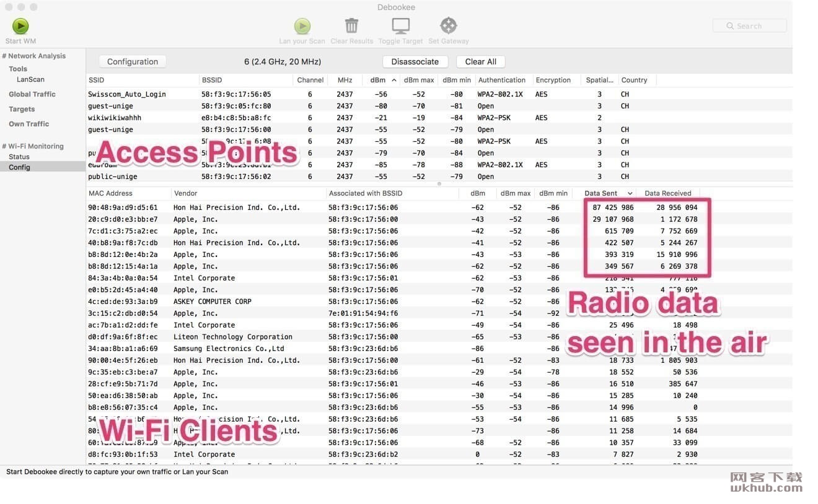Sort by MHz column header
The width and height of the screenshot is (818, 504).
click(x=345, y=80)
